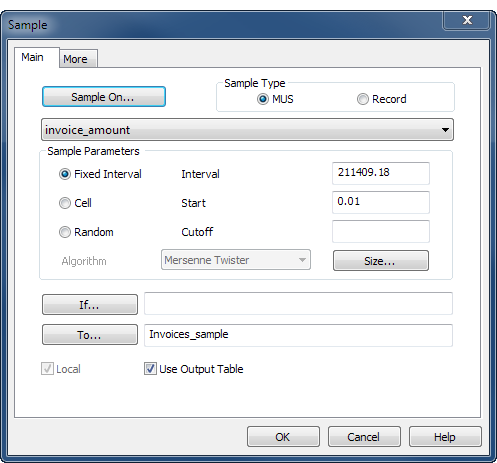Select MUS sample type
Image resolution: width=497 pixels, height=463 pixels.
click(263, 99)
